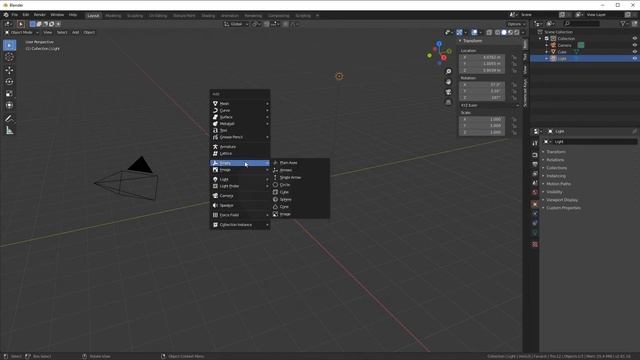This screenshot has width=640, height=360.
Task: Open Global transform orientation dropdown
Action: point(236,24)
